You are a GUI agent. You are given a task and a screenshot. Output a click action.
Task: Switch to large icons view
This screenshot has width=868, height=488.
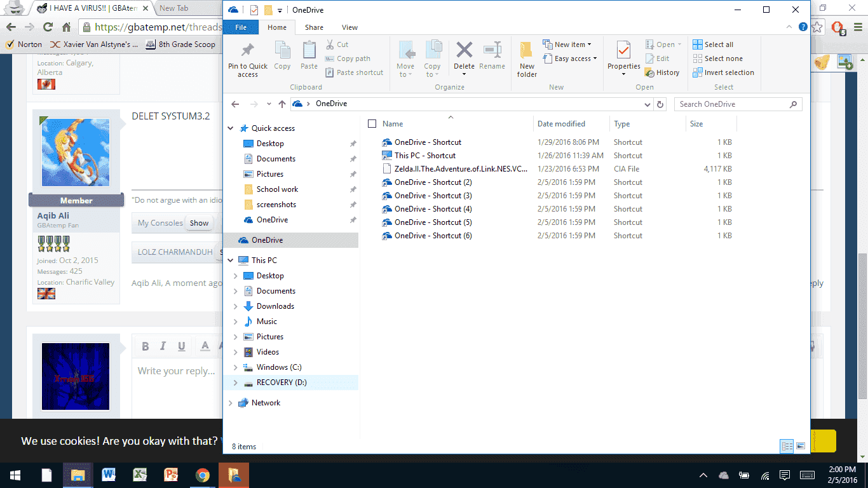(801, 446)
